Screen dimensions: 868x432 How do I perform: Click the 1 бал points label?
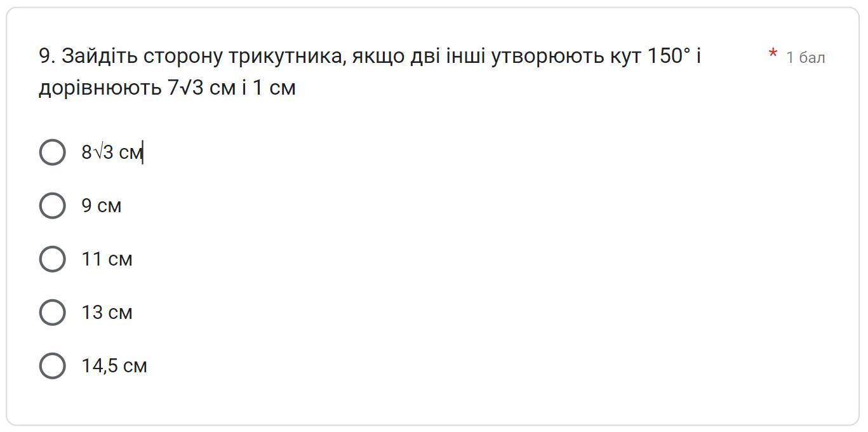point(806,57)
